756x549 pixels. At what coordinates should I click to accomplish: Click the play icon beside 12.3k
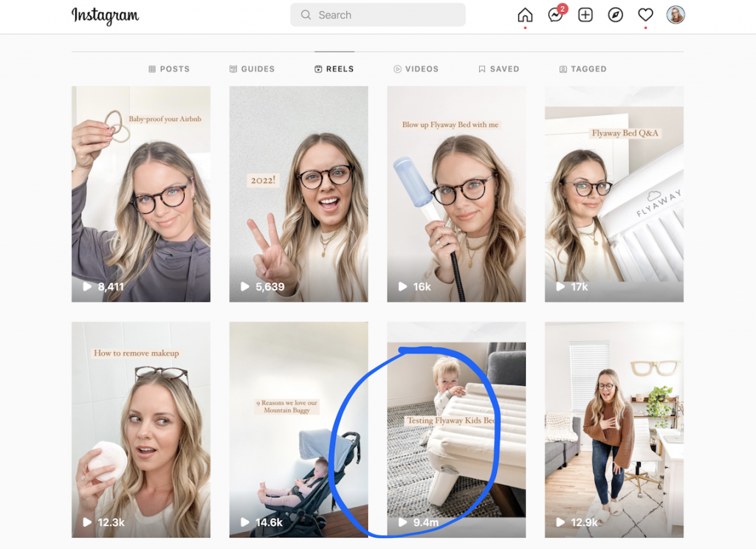pyautogui.click(x=87, y=522)
